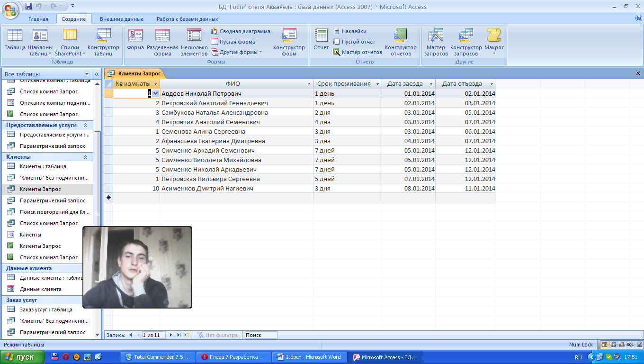Click the Office button
Image resolution: width=644 pixels, height=364 pixels.
click(11, 9)
